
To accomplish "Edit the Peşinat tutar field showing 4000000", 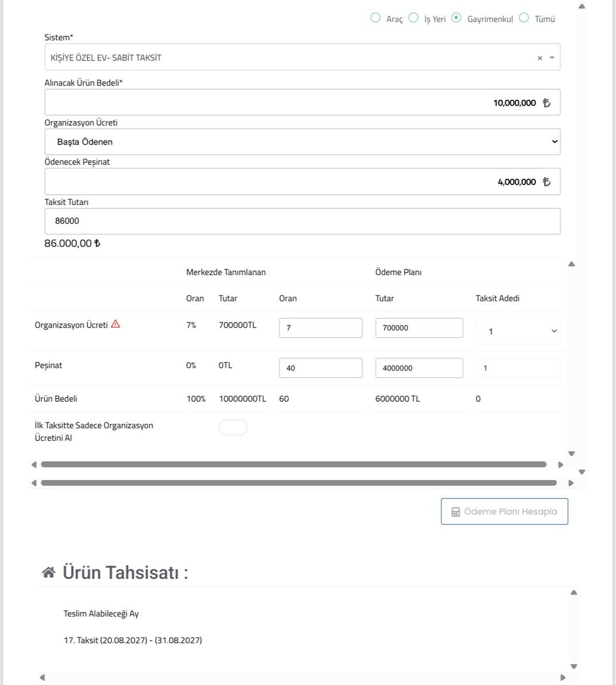I will point(419,368).
